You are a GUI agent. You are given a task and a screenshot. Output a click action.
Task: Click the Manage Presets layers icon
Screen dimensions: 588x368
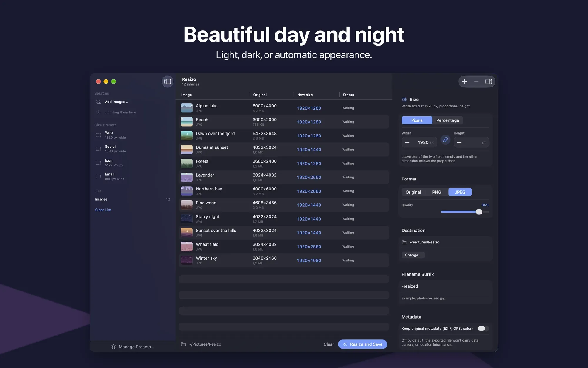point(113,347)
